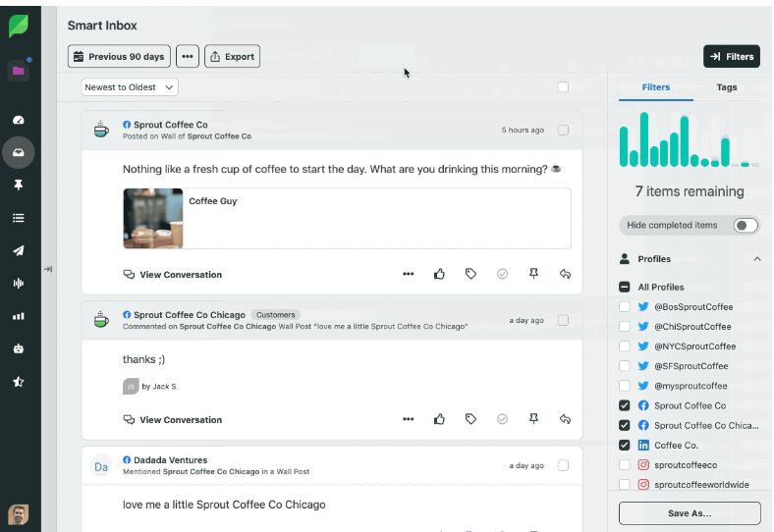This screenshot has height=532, width=774.
Task: Like the Sprout Coffee Co morning post
Action: (439, 274)
